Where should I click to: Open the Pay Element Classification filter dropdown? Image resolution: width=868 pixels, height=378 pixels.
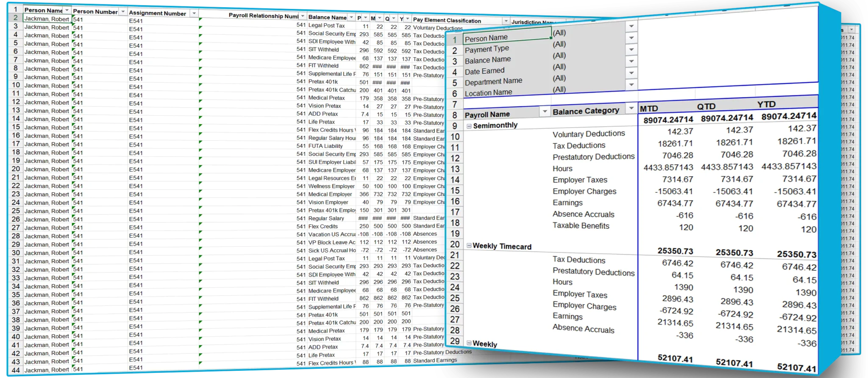[x=506, y=21]
